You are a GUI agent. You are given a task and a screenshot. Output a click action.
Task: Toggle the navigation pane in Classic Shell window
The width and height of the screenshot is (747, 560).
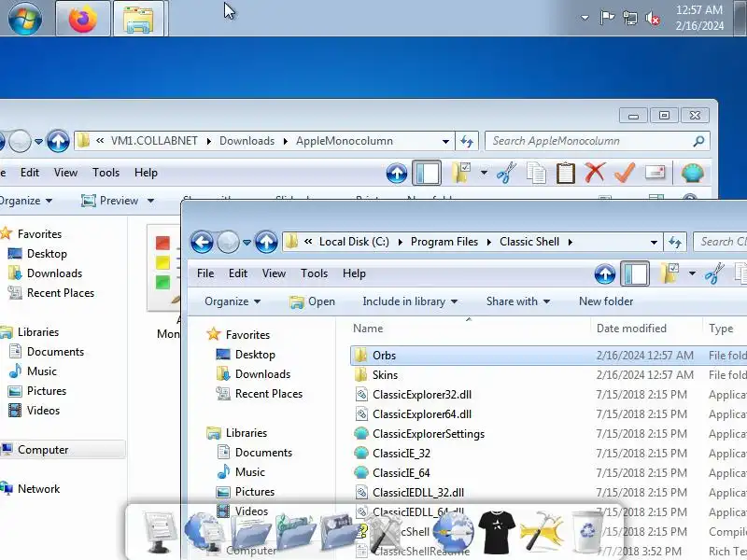635,274
